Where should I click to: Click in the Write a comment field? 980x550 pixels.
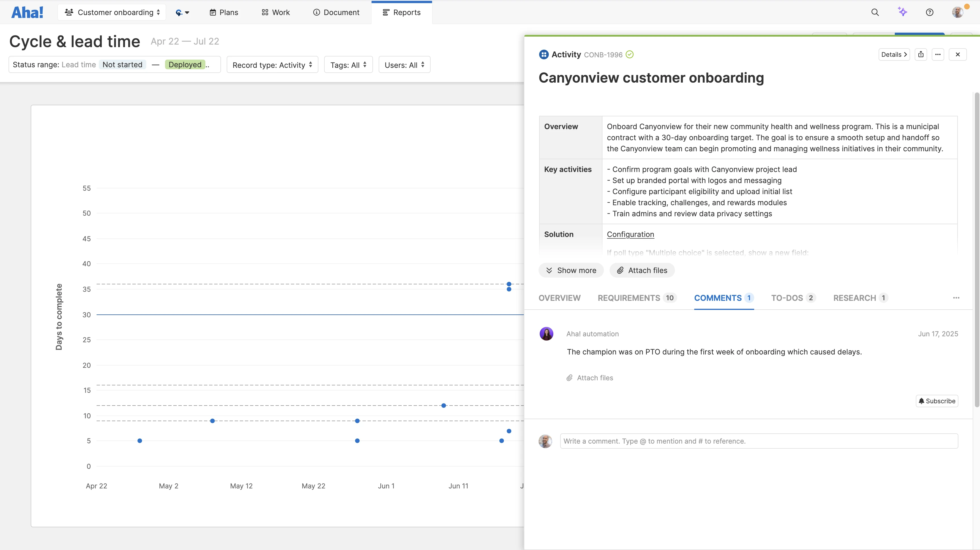[x=759, y=441]
